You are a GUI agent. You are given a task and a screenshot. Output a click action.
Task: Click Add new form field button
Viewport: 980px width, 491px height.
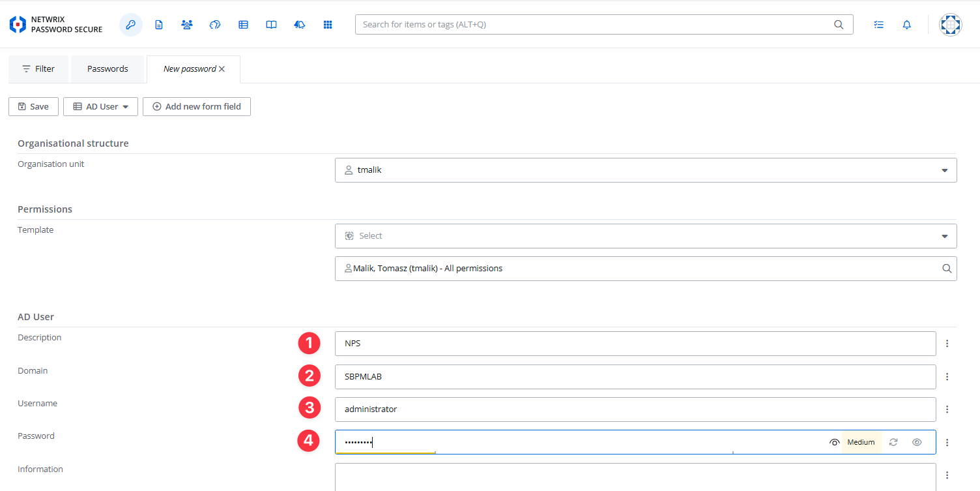coord(196,107)
